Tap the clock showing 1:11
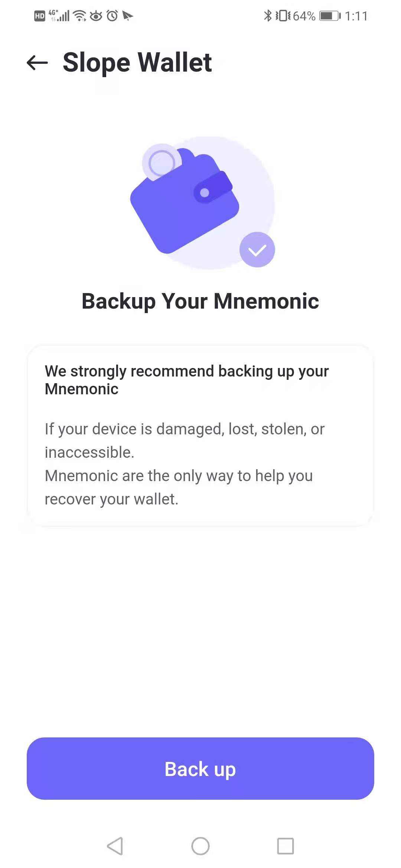This screenshot has height=868, width=401. [356, 16]
